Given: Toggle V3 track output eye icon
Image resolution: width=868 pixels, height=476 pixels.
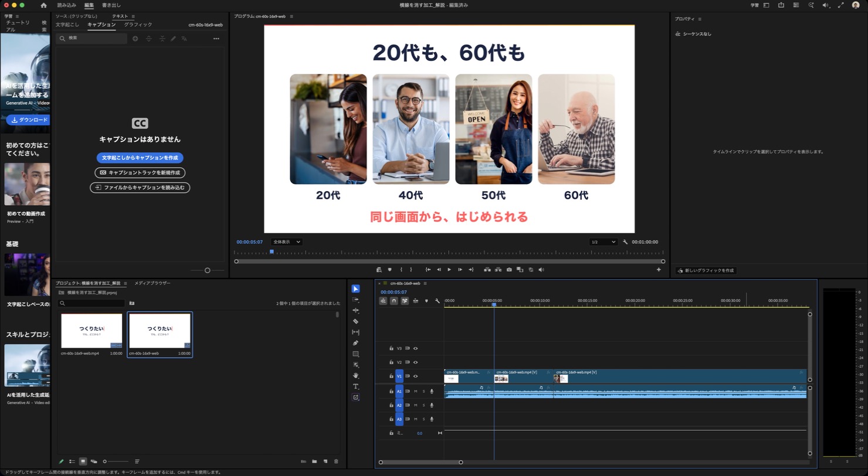Looking at the screenshot, I should [415, 348].
